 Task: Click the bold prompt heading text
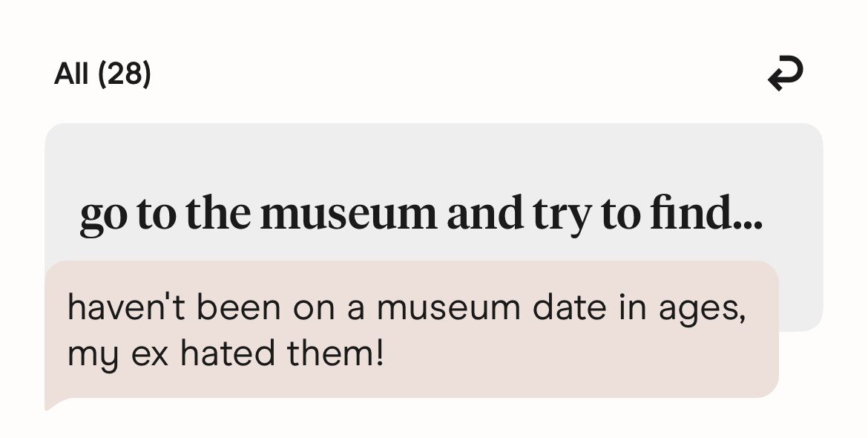pos(421,215)
